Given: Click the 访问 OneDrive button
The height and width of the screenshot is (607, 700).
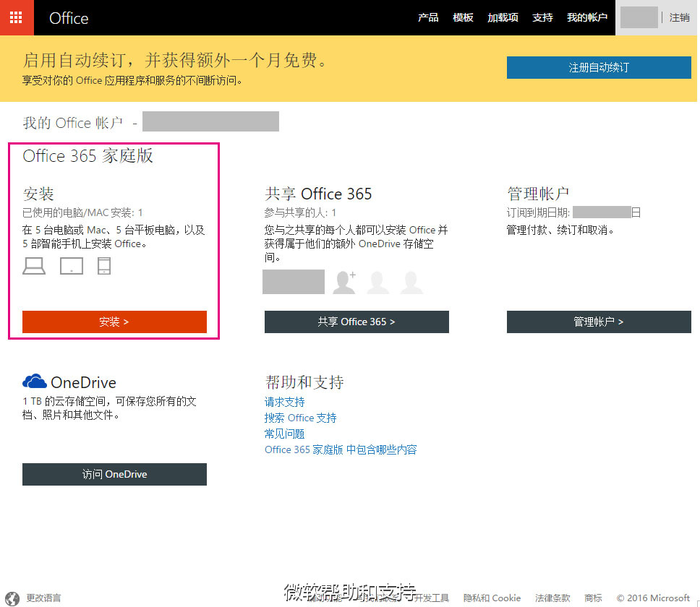Looking at the screenshot, I should (114, 474).
